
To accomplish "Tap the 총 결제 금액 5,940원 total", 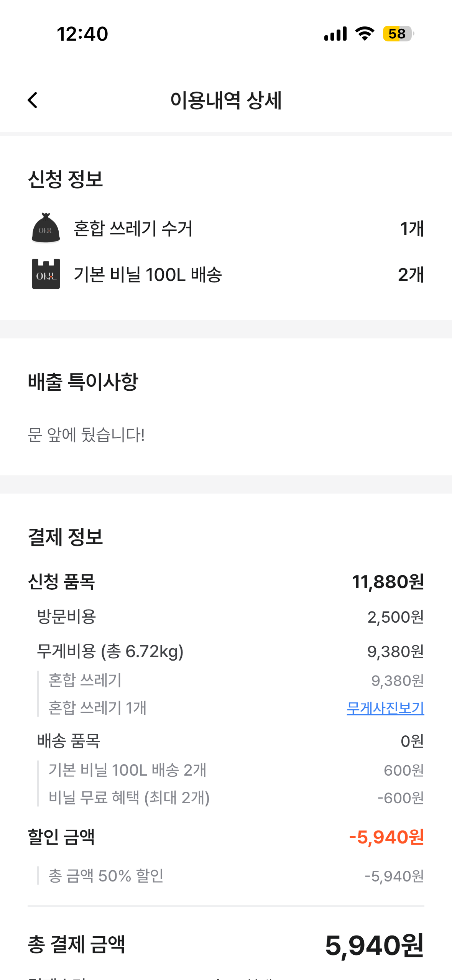I will (x=375, y=945).
